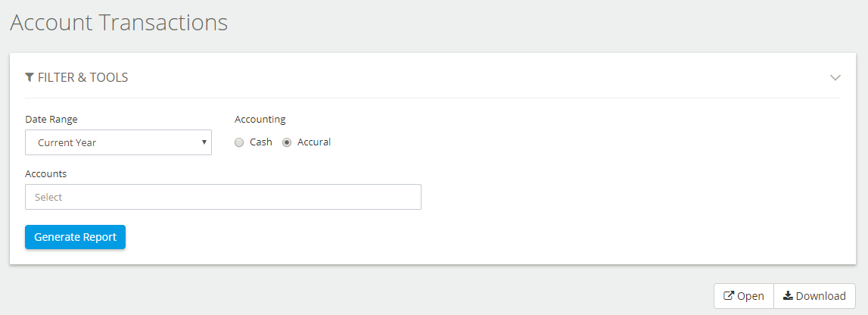Screen dimensions: 868x315
Task: Click the Accounting section label
Action: (260, 119)
